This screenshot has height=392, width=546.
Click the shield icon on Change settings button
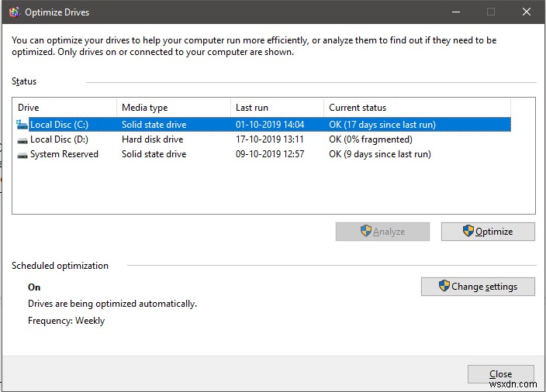click(x=444, y=286)
